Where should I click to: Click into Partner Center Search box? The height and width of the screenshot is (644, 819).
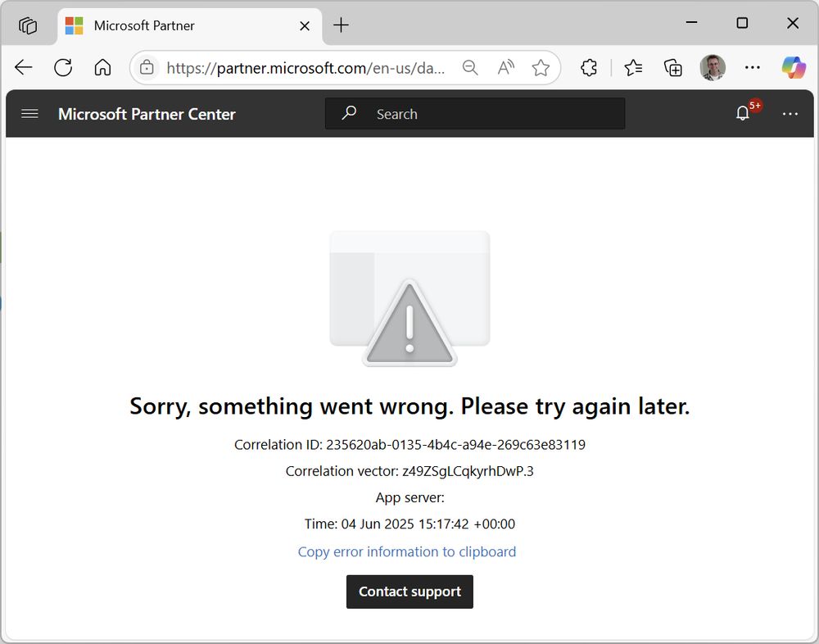[475, 113]
